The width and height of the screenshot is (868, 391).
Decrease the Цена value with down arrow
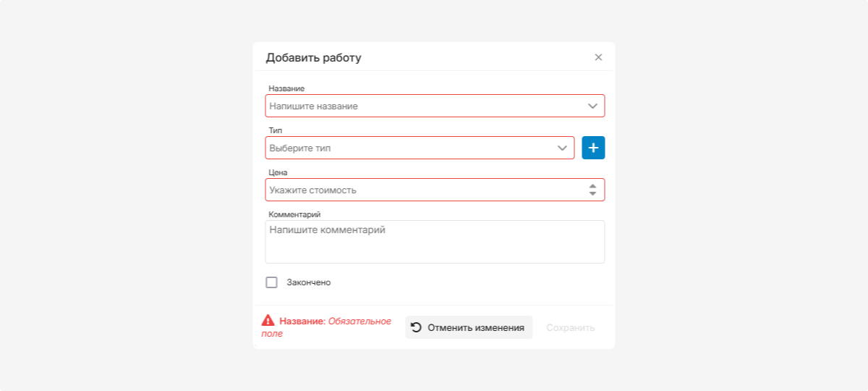tap(592, 194)
